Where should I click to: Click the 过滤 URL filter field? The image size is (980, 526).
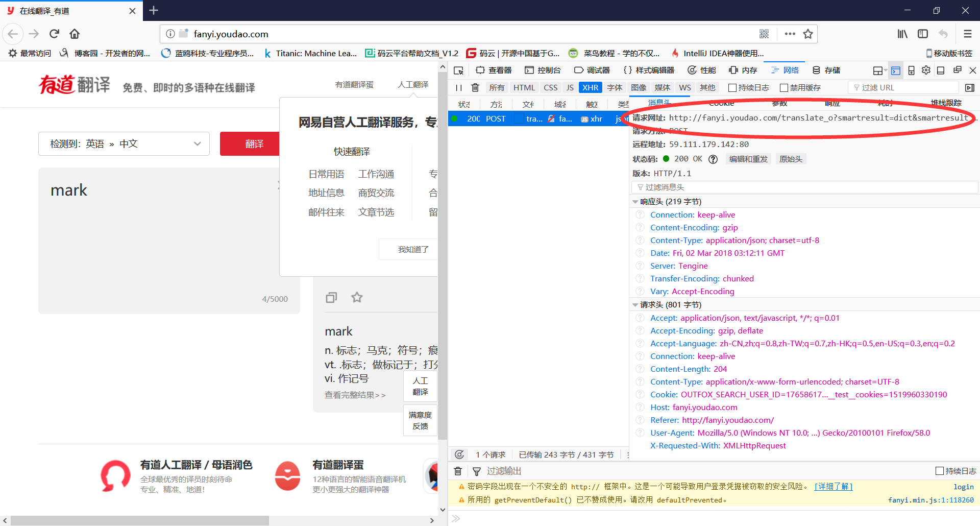[x=903, y=88]
